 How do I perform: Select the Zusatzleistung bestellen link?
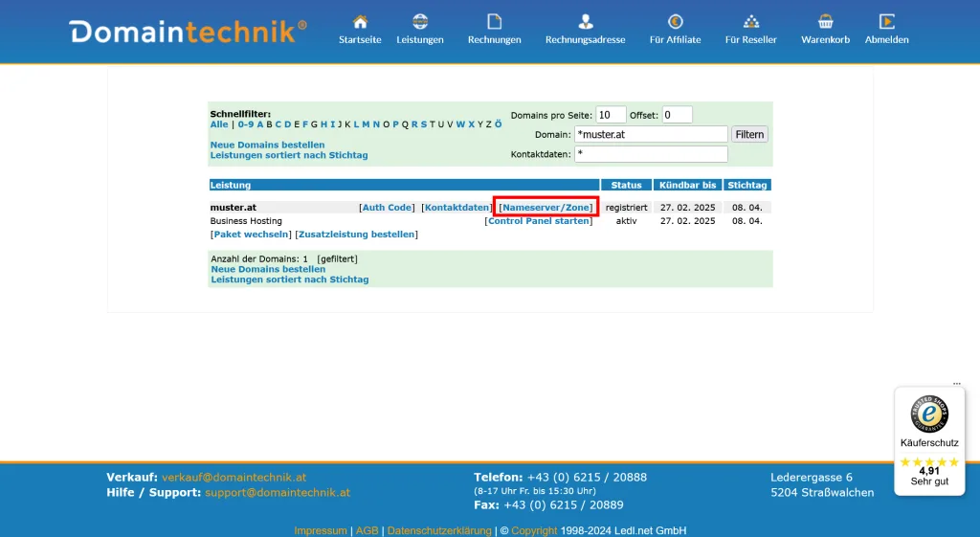[x=356, y=235]
